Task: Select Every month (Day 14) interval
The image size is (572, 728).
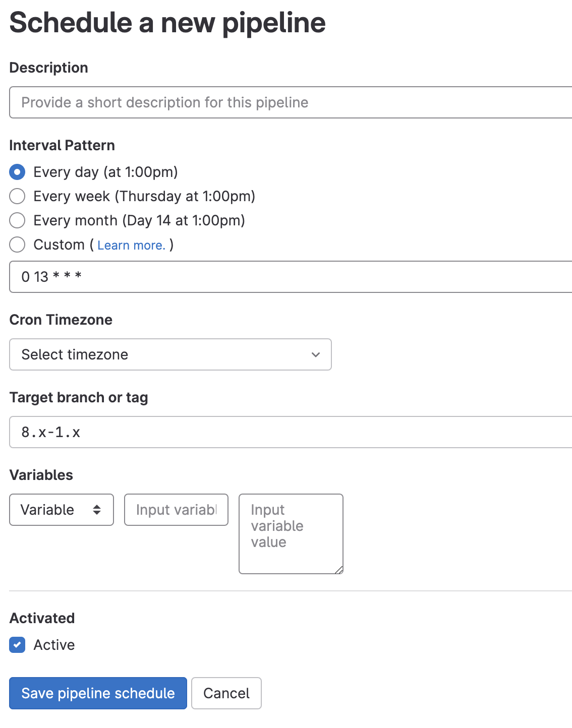Action: point(17,220)
